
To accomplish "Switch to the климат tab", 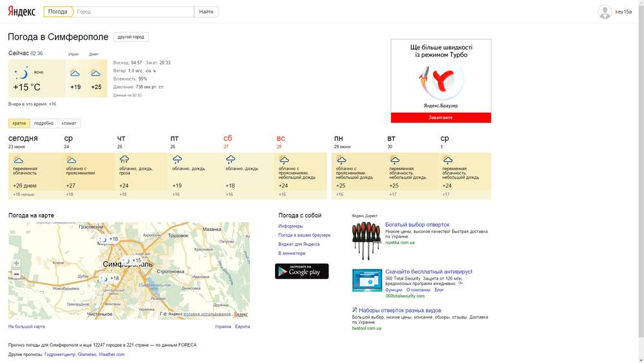I will coord(69,123).
